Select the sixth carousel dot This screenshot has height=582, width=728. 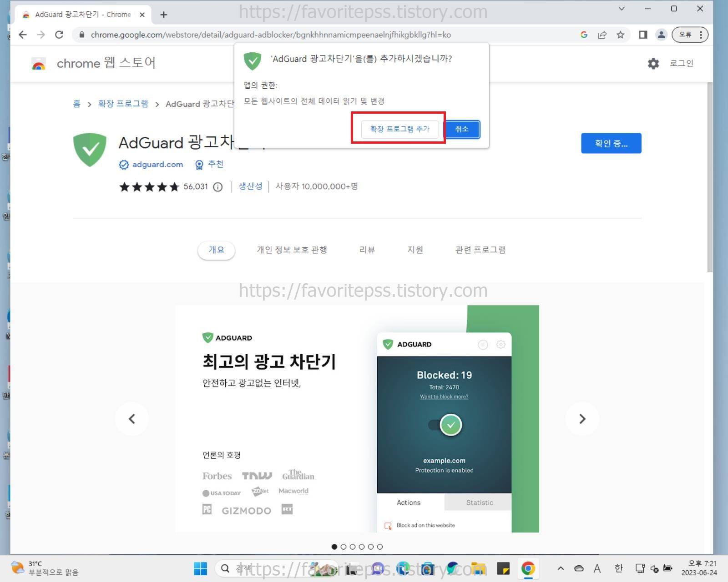[x=380, y=547]
